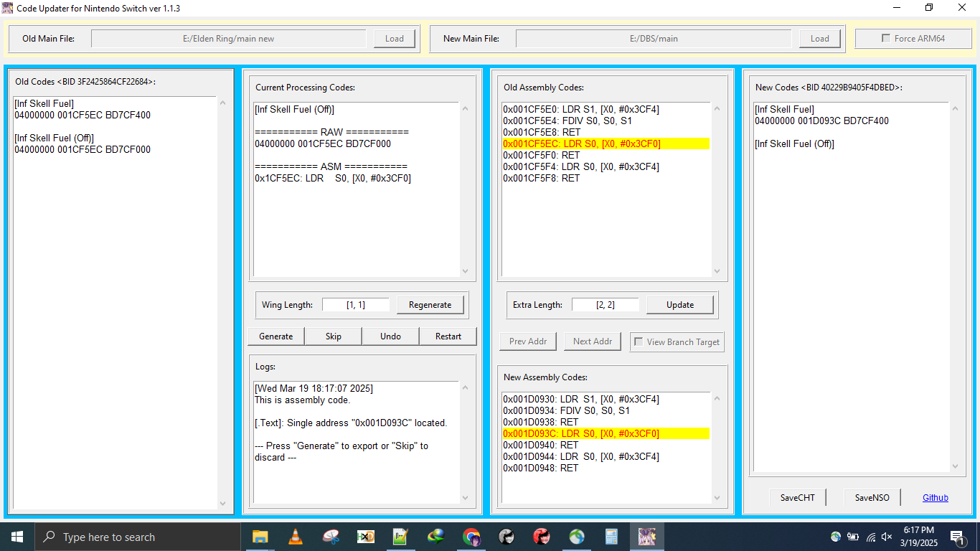Open VLC media player taskbar icon
The width and height of the screenshot is (980, 551).
coord(295,537)
